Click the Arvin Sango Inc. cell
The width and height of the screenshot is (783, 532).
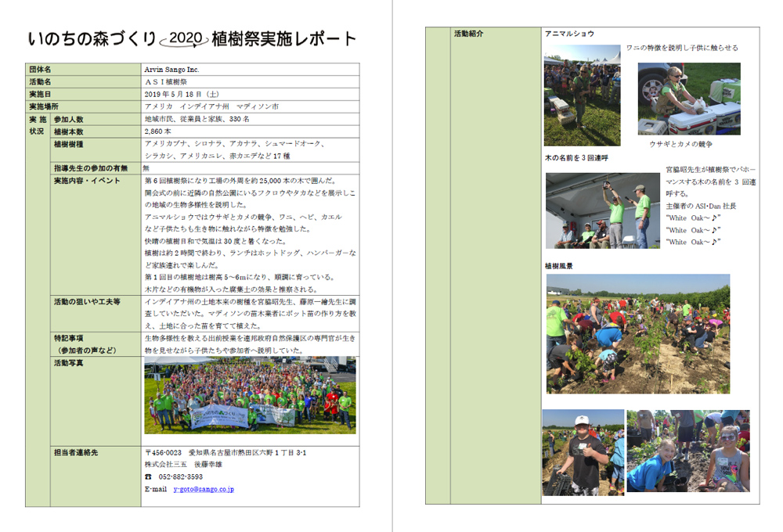click(x=172, y=70)
